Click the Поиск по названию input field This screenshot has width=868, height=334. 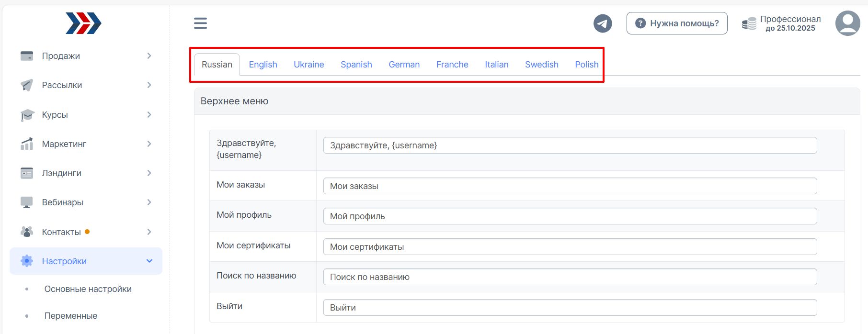[x=570, y=277]
